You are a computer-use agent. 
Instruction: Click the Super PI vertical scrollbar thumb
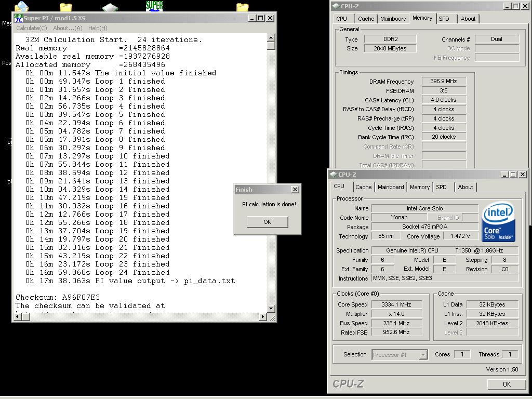click(x=271, y=46)
